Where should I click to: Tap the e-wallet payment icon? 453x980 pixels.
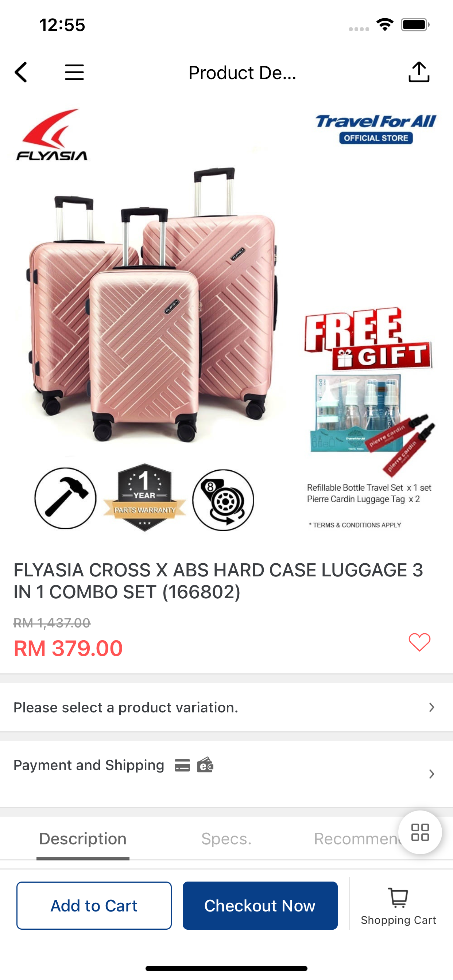point(205,765)
